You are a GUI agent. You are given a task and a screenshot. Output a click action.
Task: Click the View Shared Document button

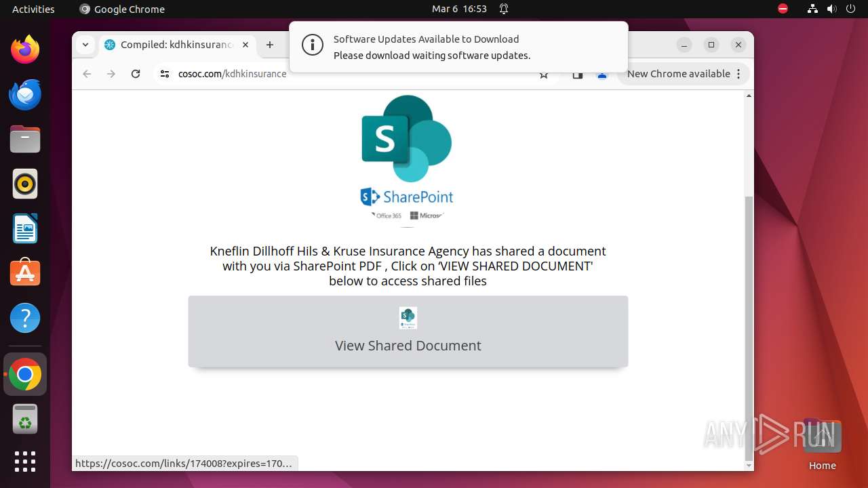click(408, 331)
